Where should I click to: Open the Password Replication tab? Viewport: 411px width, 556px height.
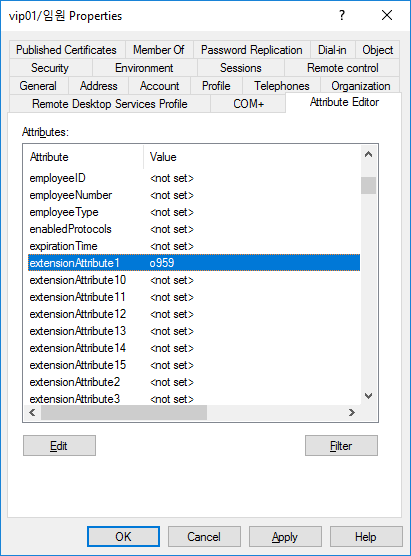[251, 50]
